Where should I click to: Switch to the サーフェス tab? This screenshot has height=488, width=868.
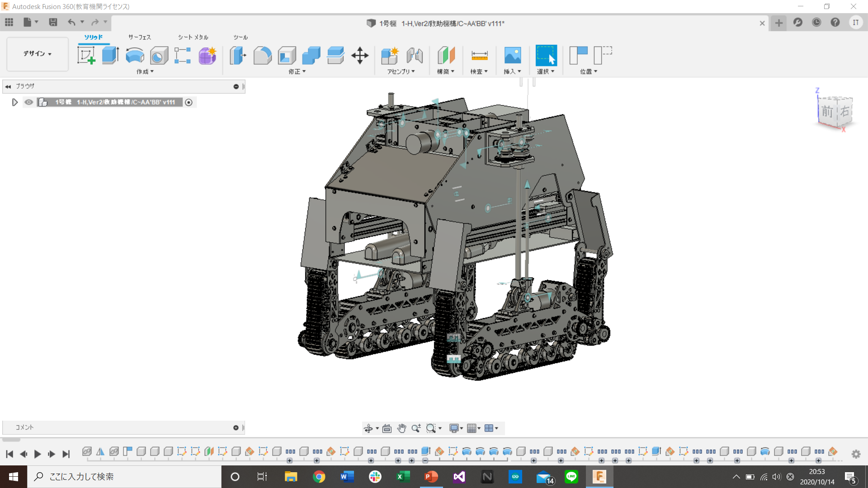point(139,37)
